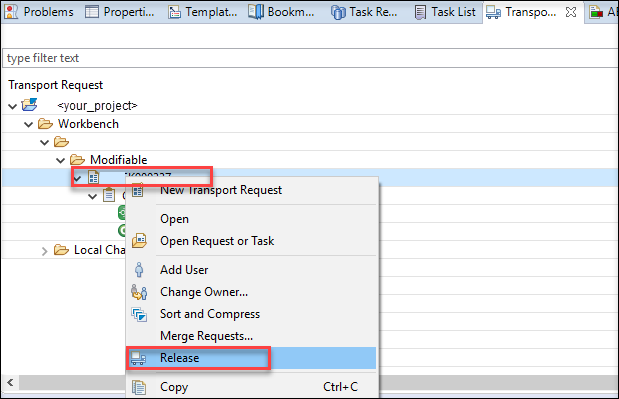This screenshot has height=399, width=619.
Task: Click the horizontal scrollbar left arrow
Action: 10,382
